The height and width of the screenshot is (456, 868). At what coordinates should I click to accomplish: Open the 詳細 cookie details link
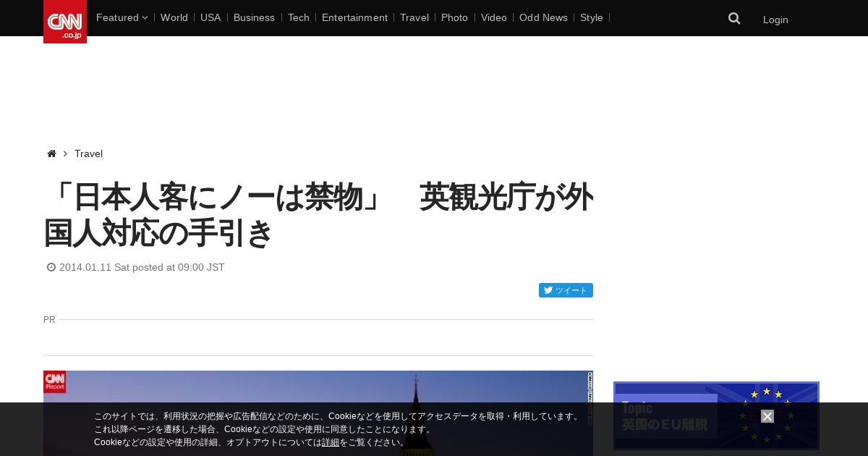click(x=331, y=442)
